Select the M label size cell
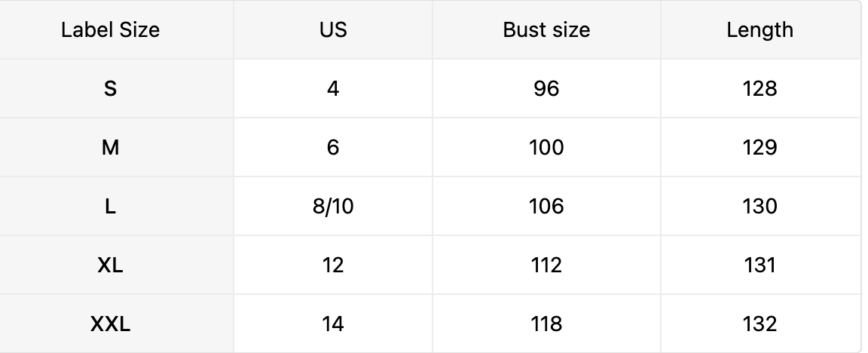868x353 pixels. [110, 148]
